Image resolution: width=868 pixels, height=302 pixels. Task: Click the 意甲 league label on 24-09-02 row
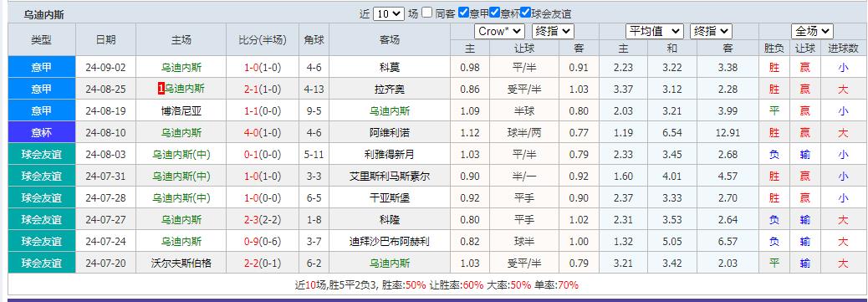[42, 68]
